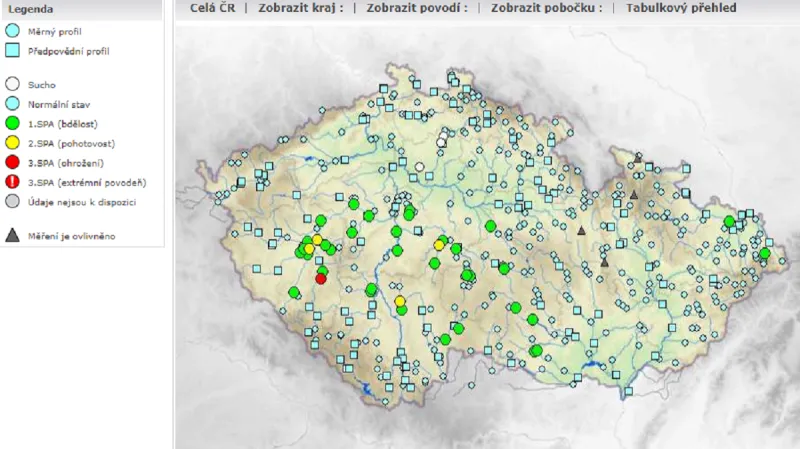Click the extrémní povodeň exclamation legend icon

pos(12,182)
